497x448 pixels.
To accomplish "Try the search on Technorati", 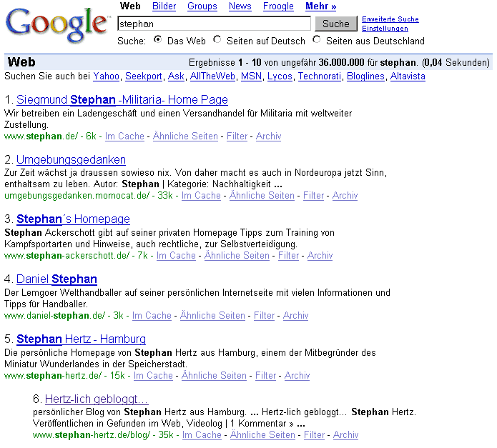I will 319,76.
